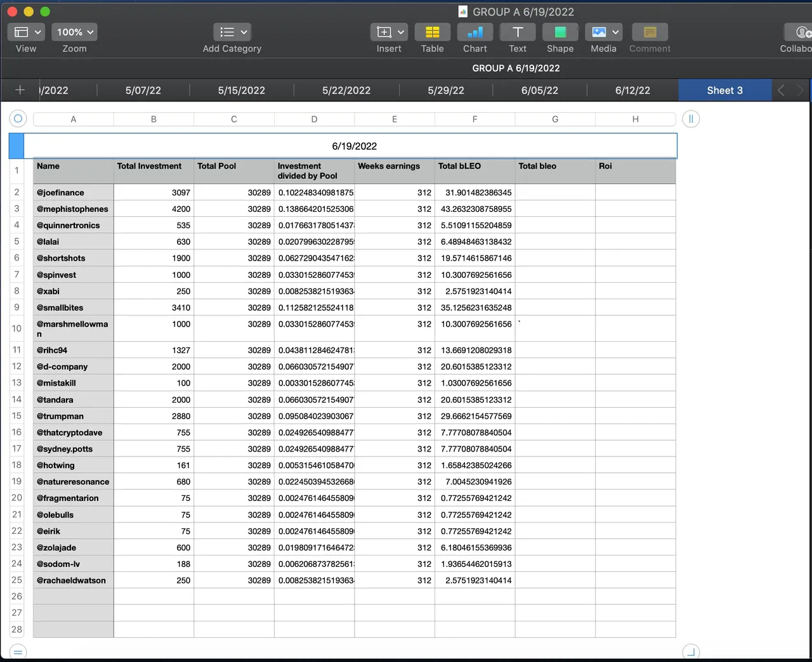Select row 10 header
Image resolution: width=812 pixels, height=662 pixels.
click(x=16, y=328)
